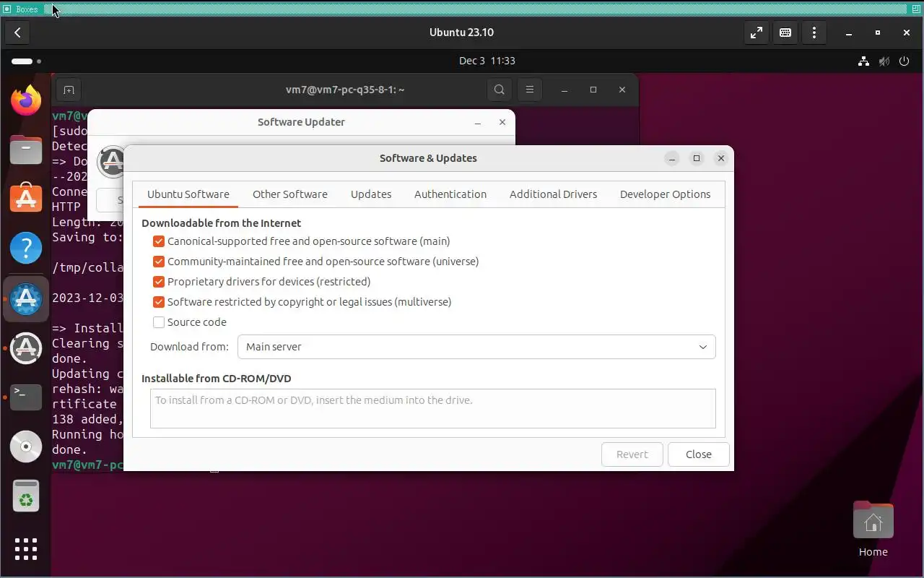
Task: Click the CD-ROM/DVD list area
Action: coord(433,408)
